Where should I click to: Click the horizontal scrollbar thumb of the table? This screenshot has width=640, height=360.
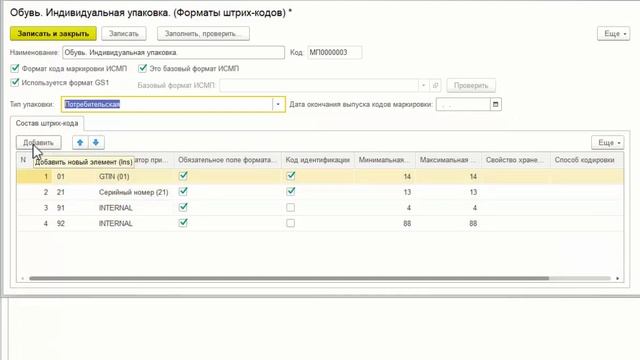pos(289,278)
